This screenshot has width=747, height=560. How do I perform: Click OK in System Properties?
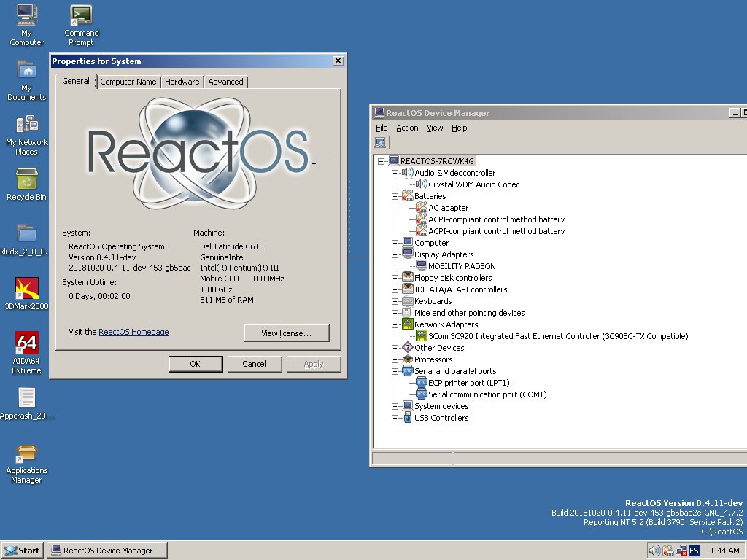(196, 364)
